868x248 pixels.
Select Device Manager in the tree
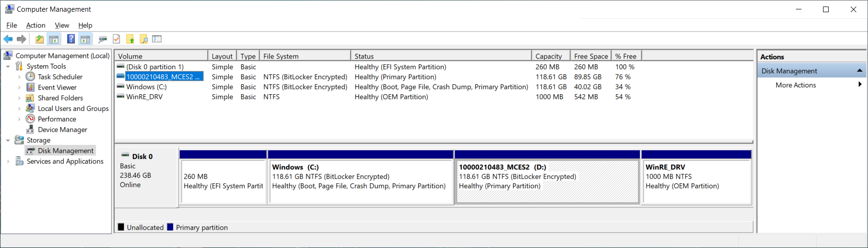[x=62, y=129]
